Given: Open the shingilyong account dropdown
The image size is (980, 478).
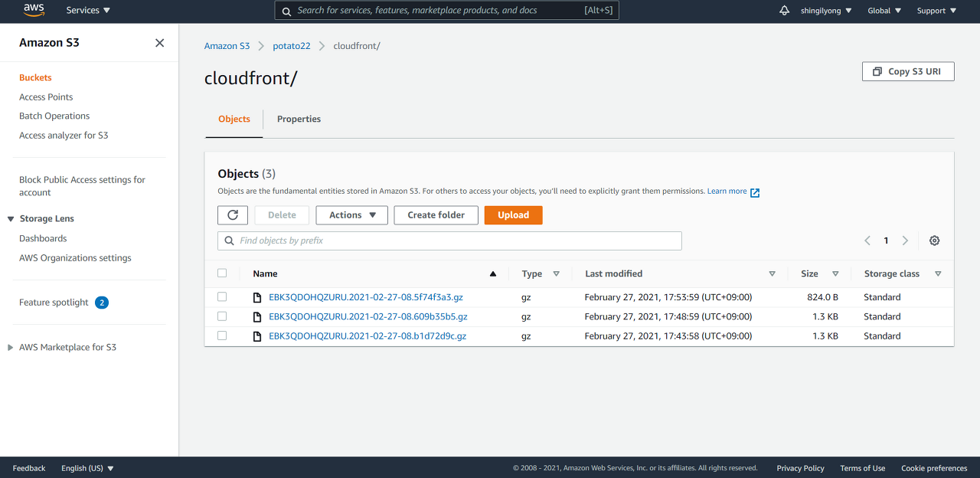Looking at the screenshot, I should tap(826, 11).
